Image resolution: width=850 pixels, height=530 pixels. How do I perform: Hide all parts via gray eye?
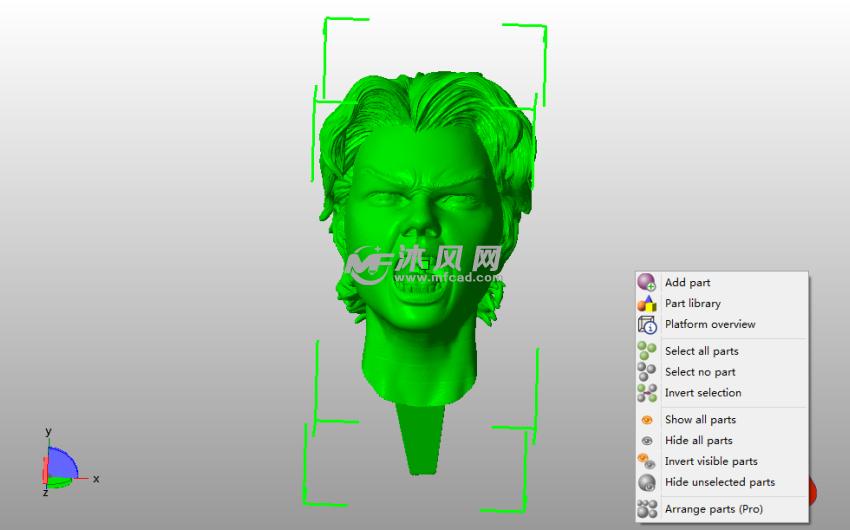647,441
